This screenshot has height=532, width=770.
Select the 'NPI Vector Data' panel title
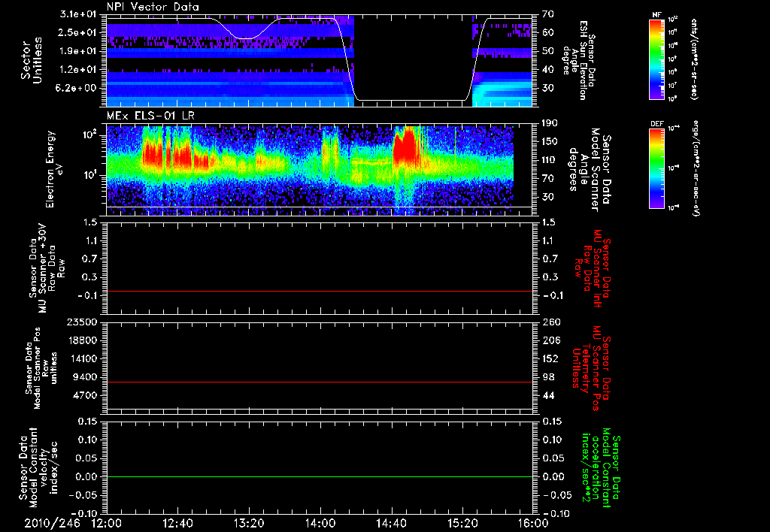coord(153,7)
